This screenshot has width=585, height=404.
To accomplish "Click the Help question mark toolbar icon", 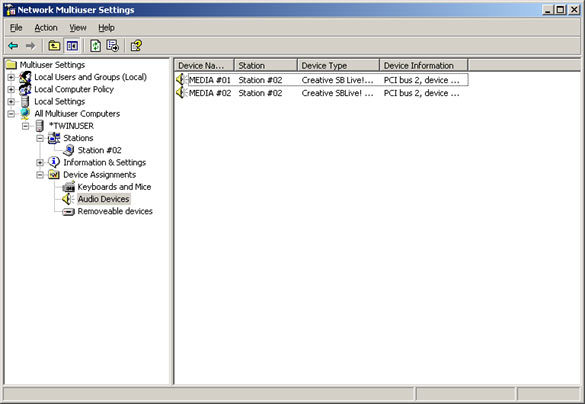I will tap(136, 46).
